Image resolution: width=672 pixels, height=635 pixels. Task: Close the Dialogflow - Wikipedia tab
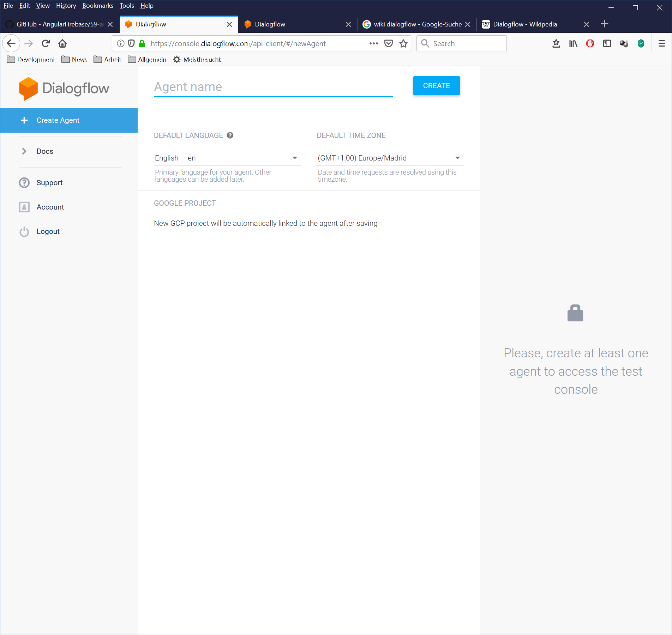click(587, 24)
